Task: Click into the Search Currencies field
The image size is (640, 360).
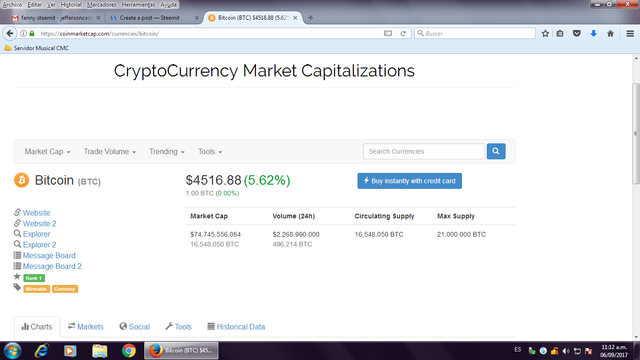Action: coord(424,151)
